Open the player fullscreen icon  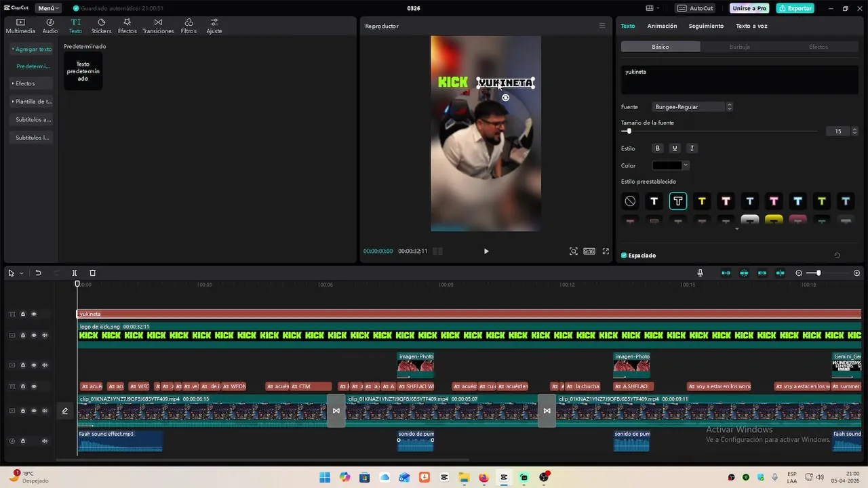[606, 251]
